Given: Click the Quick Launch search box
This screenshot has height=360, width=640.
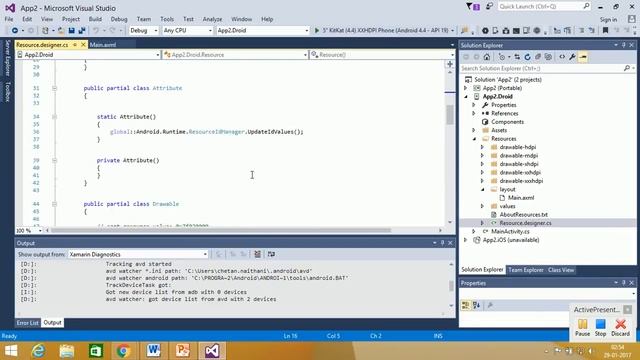Looking at the screenshot, I should coord(544,7).
